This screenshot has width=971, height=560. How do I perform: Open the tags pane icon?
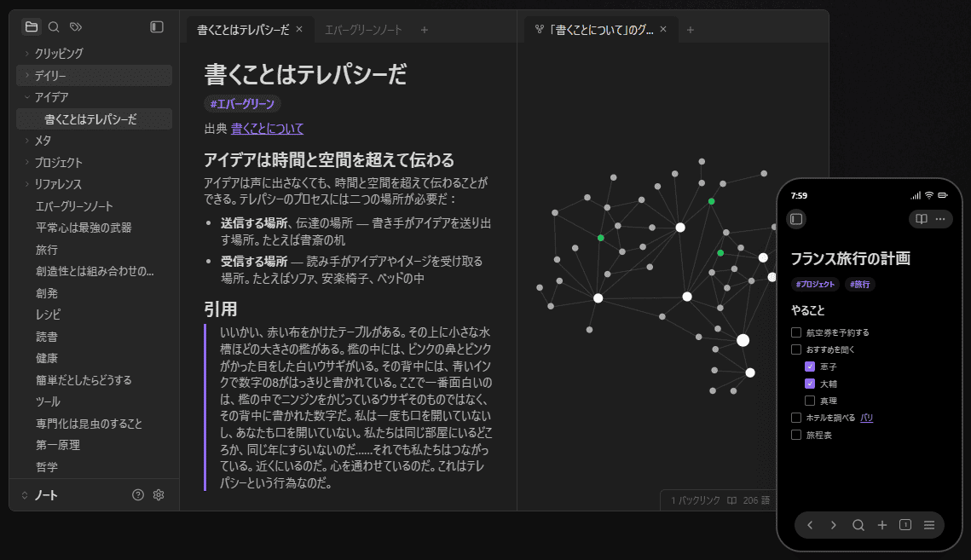pyautogui.click(x=75, y=26)
